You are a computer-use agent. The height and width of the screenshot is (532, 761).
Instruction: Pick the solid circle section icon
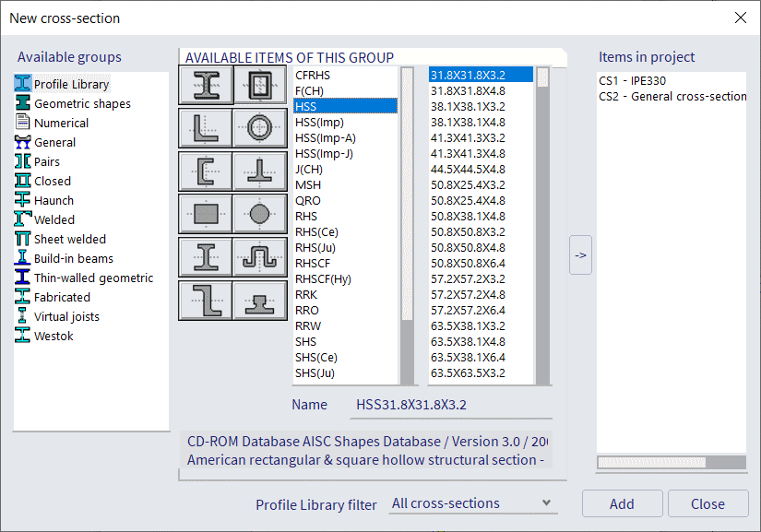click(259, 214)
